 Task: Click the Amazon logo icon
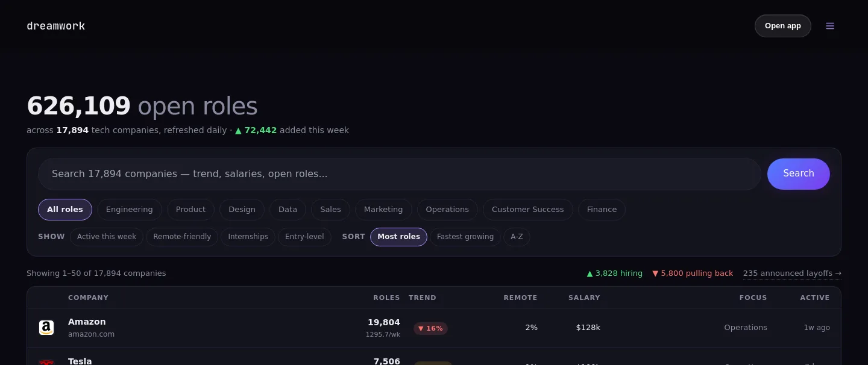click(x=46, y=328)
